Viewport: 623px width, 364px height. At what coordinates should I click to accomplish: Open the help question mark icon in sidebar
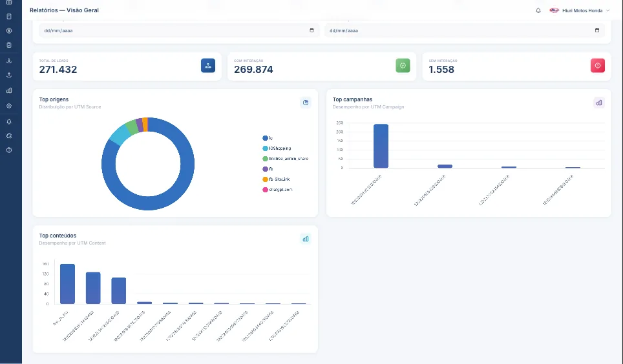9,150
